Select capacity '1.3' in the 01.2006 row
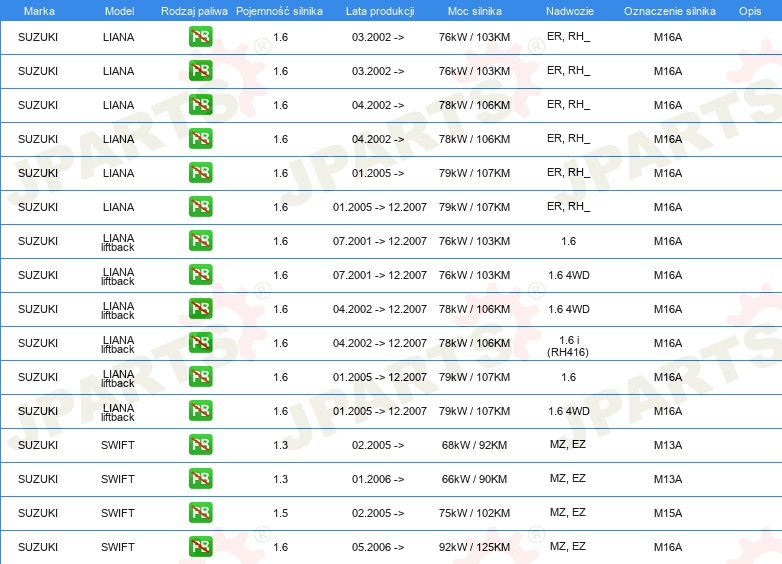The image size is (782, 564). click(x=280, y=479)
